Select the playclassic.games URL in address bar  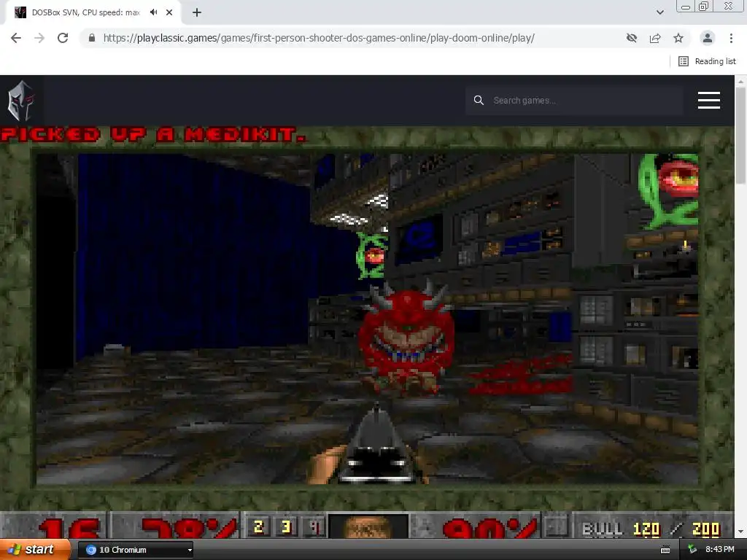[319, 38]
